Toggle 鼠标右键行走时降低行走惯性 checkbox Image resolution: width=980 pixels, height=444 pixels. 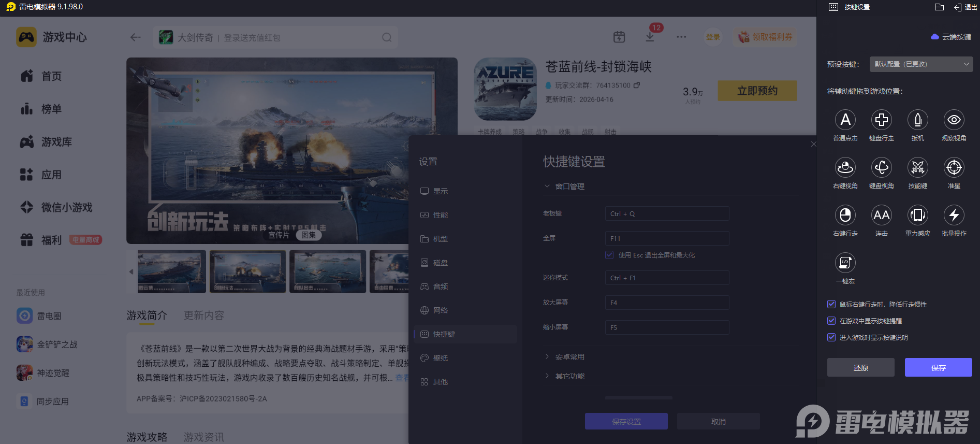831,305
